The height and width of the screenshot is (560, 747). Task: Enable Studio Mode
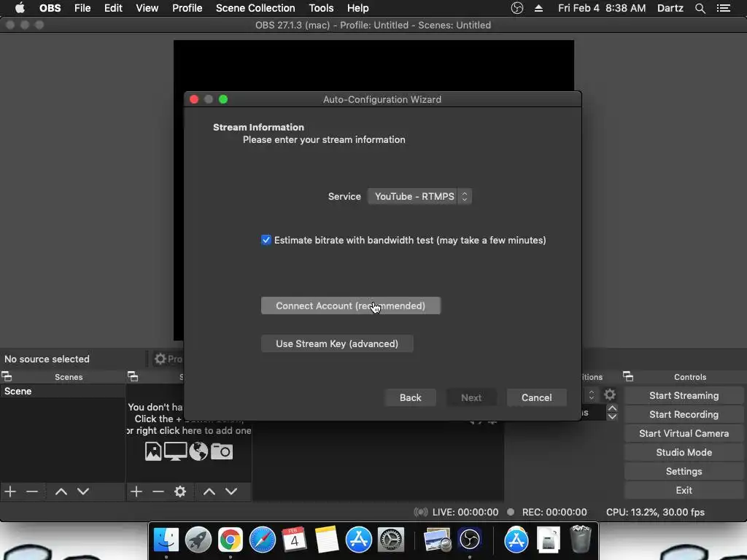684,452
